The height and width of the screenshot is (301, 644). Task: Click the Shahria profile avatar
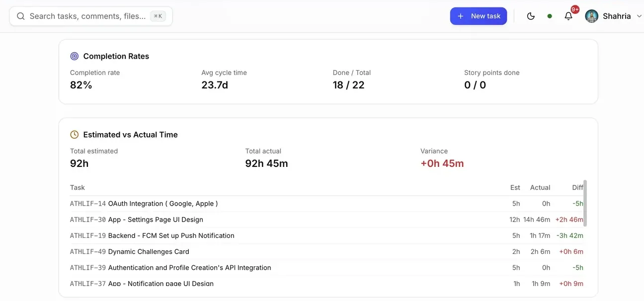(x=591, y=16)
